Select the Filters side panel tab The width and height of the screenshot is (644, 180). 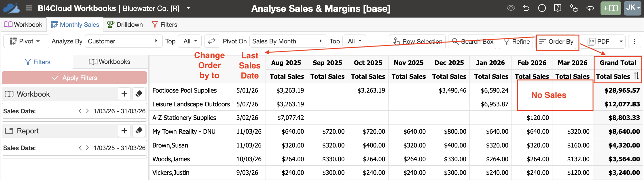pos(37,62)
